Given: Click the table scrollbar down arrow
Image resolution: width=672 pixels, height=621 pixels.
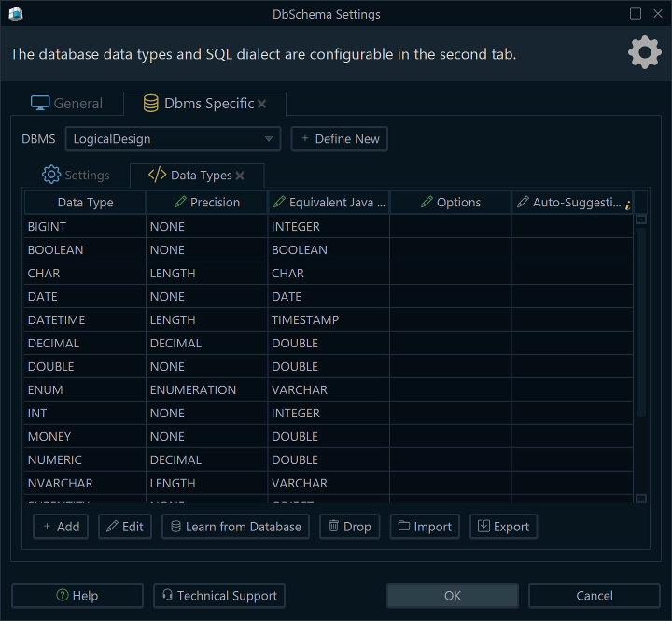Looking at the screenshot, I should point(641,499).
